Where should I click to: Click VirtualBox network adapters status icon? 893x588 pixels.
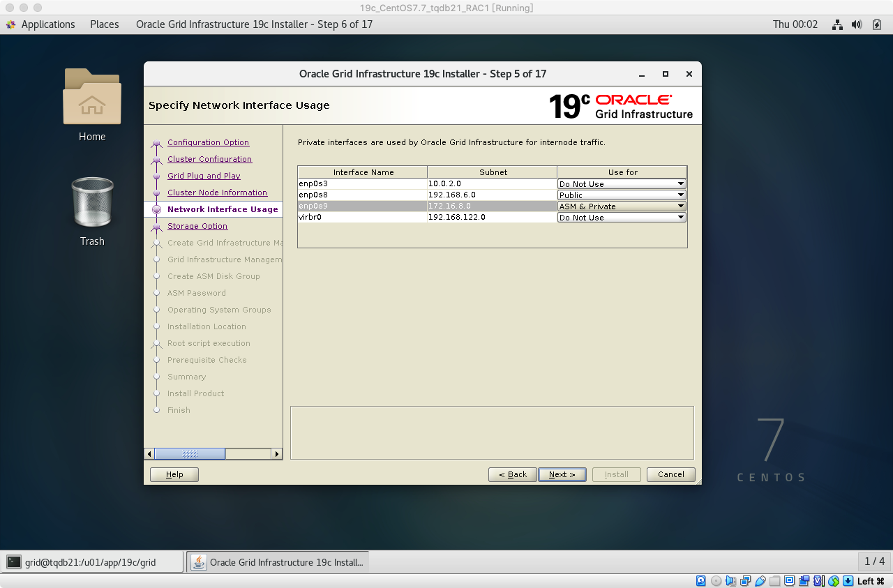[x=746, y=580]
